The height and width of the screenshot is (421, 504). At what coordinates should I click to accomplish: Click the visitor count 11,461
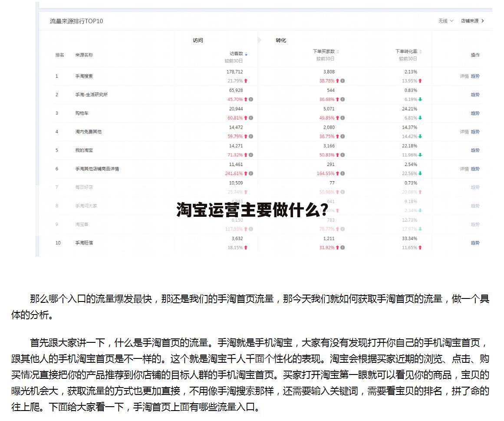point(236,165)
